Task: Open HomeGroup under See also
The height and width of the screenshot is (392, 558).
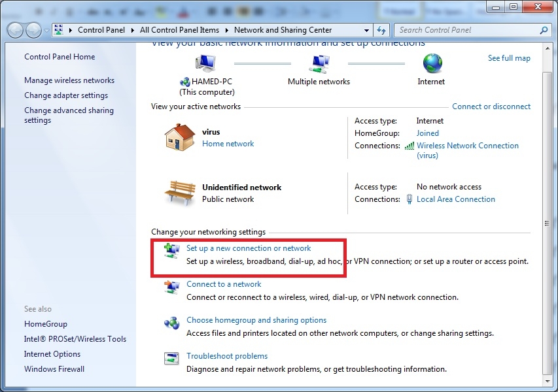Action: [46, 324]
